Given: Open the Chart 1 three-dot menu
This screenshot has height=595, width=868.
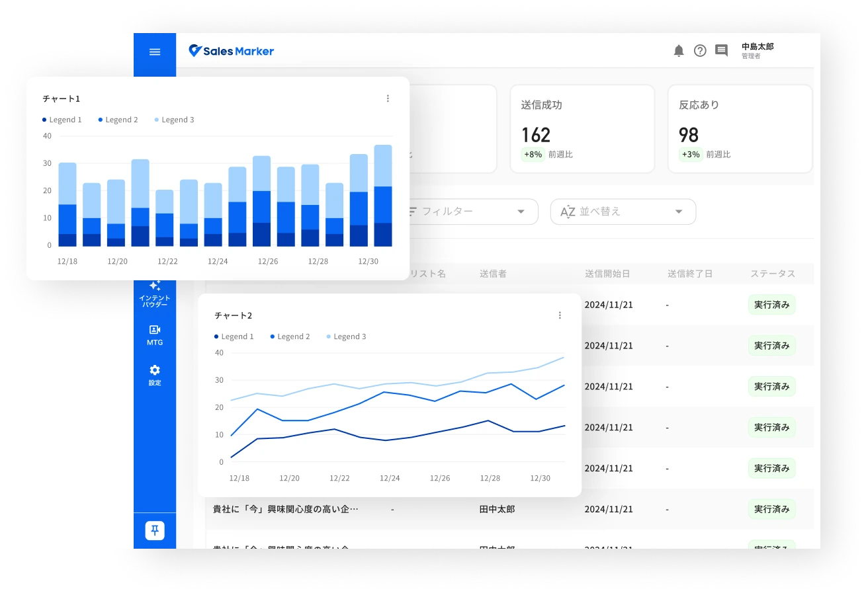Looking at the screenshot, I should pos(388,99).
